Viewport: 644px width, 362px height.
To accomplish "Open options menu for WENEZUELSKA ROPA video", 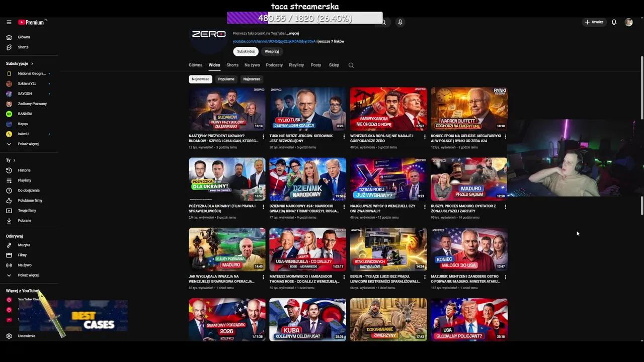I will pyautogui.click(x=425, y=136).
